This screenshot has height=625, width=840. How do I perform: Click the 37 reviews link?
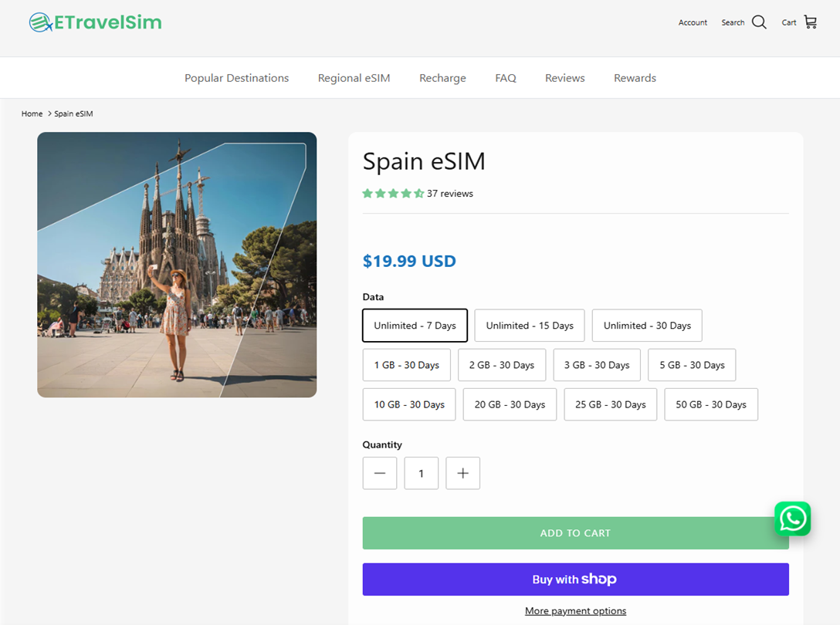(450, 193)
